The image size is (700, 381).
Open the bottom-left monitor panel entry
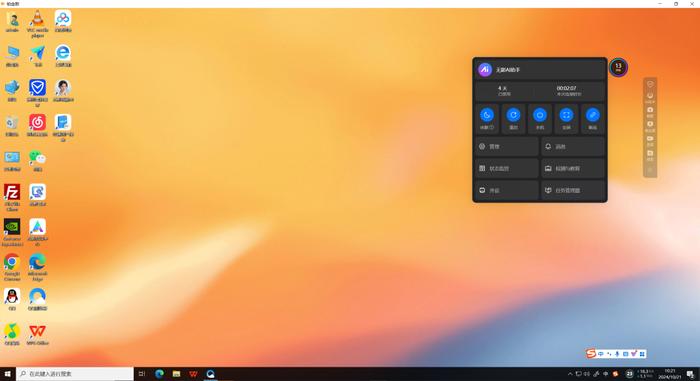507,190
